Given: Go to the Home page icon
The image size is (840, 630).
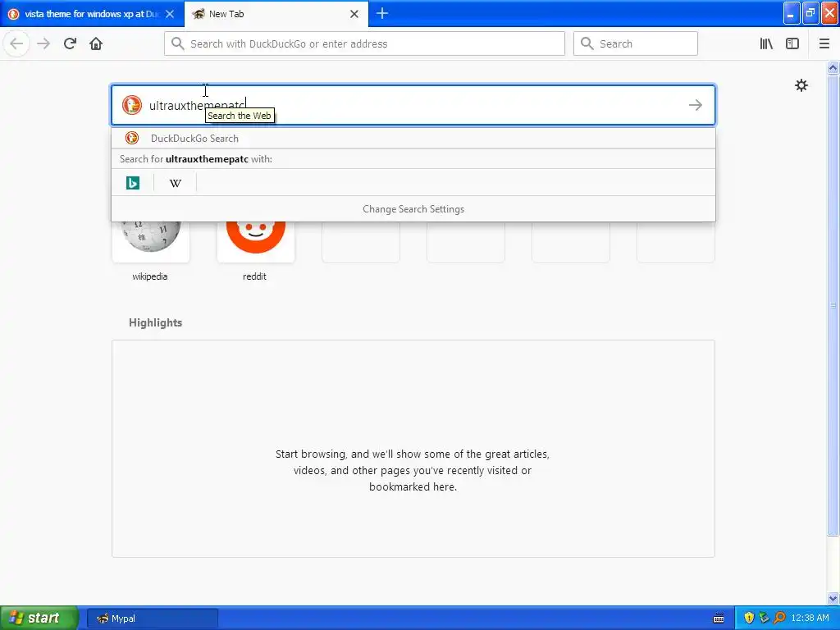Looking at the screenshot, I should [96, 43].
